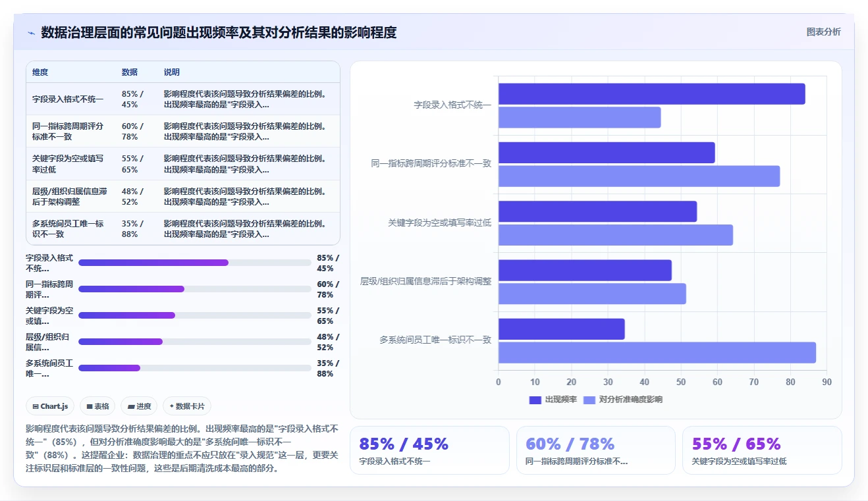Image resolution: width=868 pixels, height=501 pixels.
Task: Click the 对分析准确度影响 bar for 字段录入格式不统一
Action: pyautogui.click(x=580, y=118)
